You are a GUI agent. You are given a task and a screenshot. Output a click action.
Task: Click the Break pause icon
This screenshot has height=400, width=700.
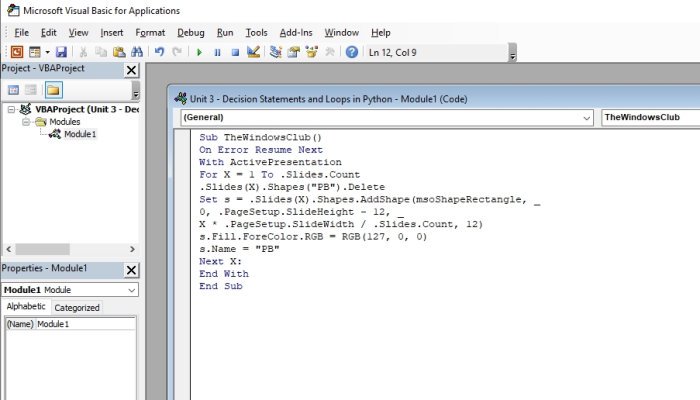217,53
